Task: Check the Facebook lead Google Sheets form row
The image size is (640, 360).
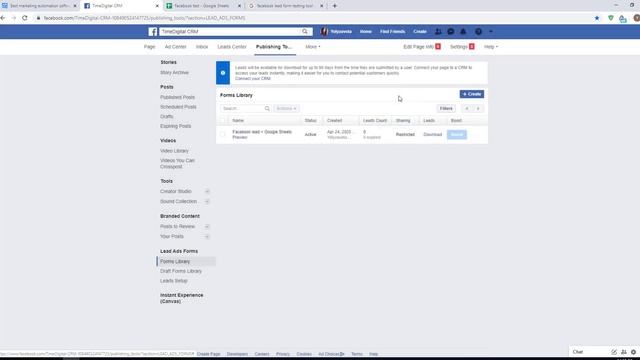Action: pos(222,134)
